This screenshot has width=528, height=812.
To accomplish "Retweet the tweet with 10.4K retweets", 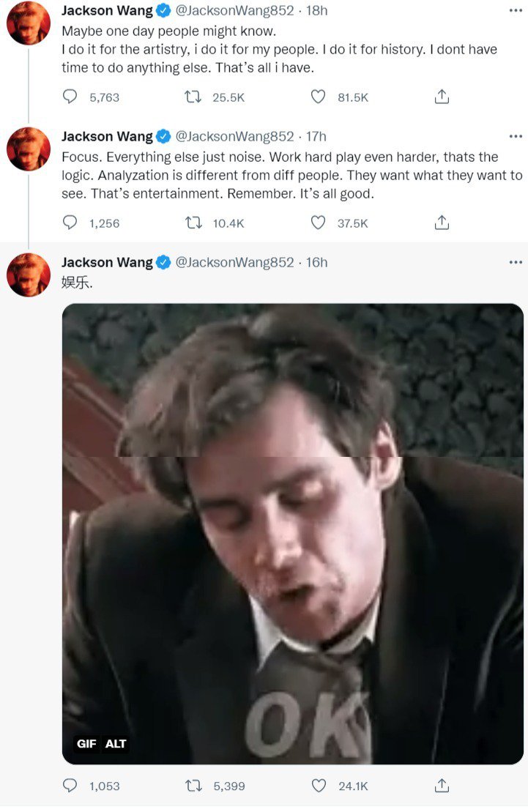I will click(193, 223).
